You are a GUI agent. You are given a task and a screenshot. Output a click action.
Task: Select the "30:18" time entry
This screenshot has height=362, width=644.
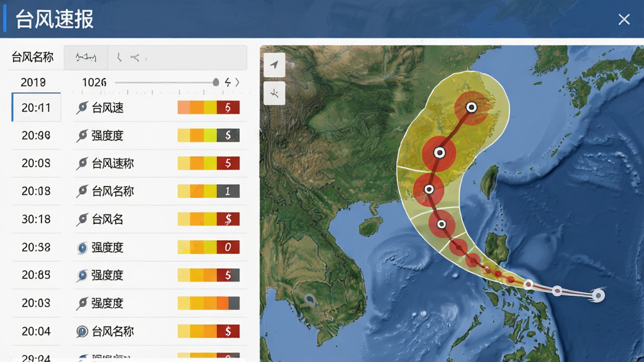pos(36,219)
